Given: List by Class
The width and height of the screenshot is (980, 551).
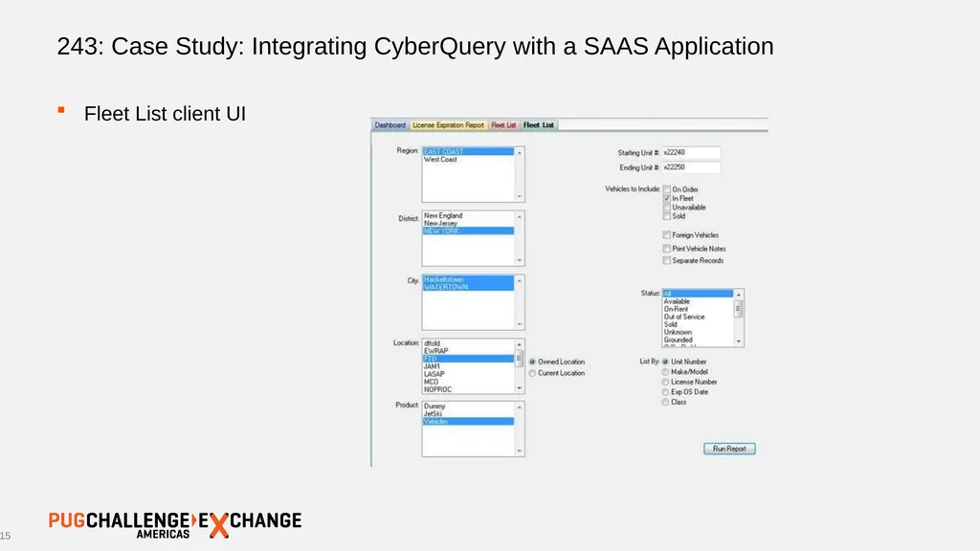Looking at the screenshot, I should [x=666, y=402].
